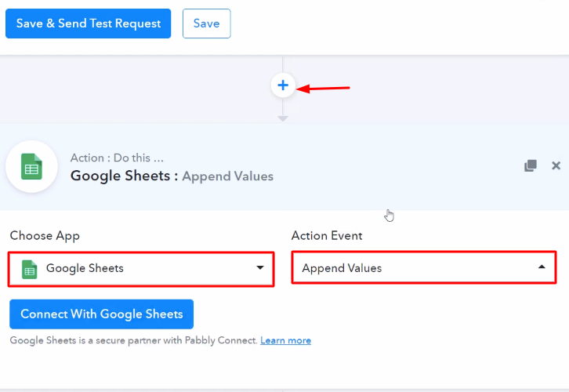
Task: Open the Action Event dropdown
Action: click(x=424, y=267)
